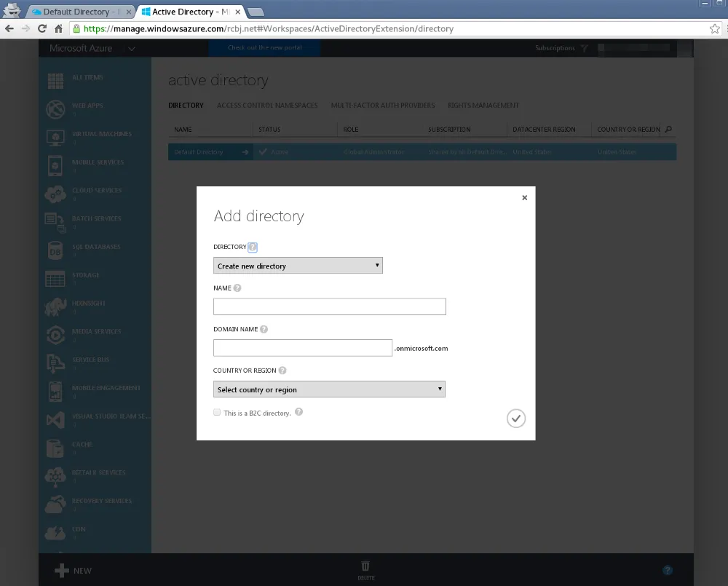This screenshot has width=728, height=586.
Task: Open the Batch Services icon
Action: point(56,223)
